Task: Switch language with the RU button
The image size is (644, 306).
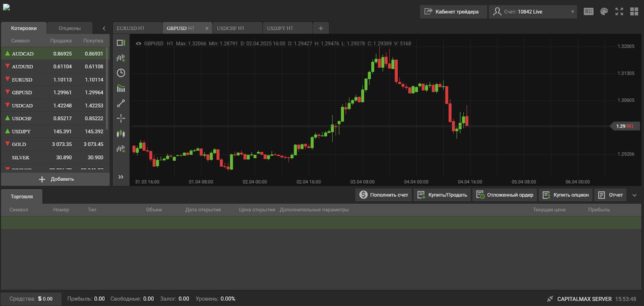Action: click(588, 11)
